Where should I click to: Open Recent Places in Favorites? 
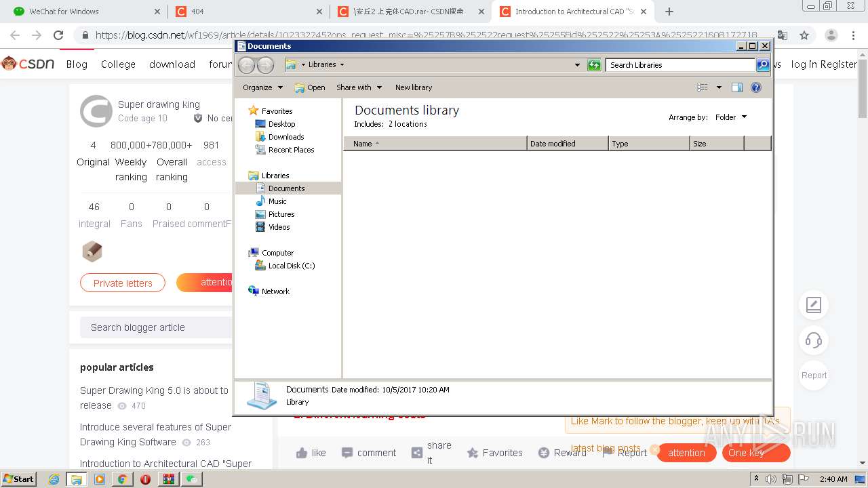[291, 150]
